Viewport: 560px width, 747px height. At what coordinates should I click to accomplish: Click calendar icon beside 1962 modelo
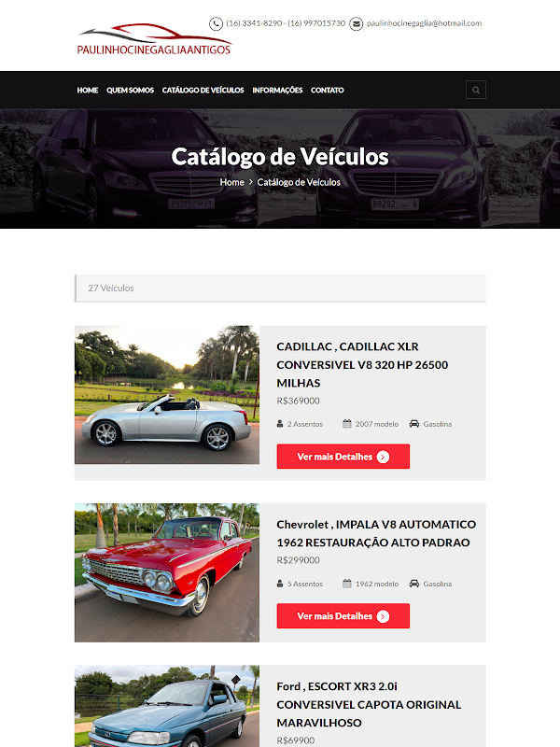pyautogui.click(x=346, y=584)
